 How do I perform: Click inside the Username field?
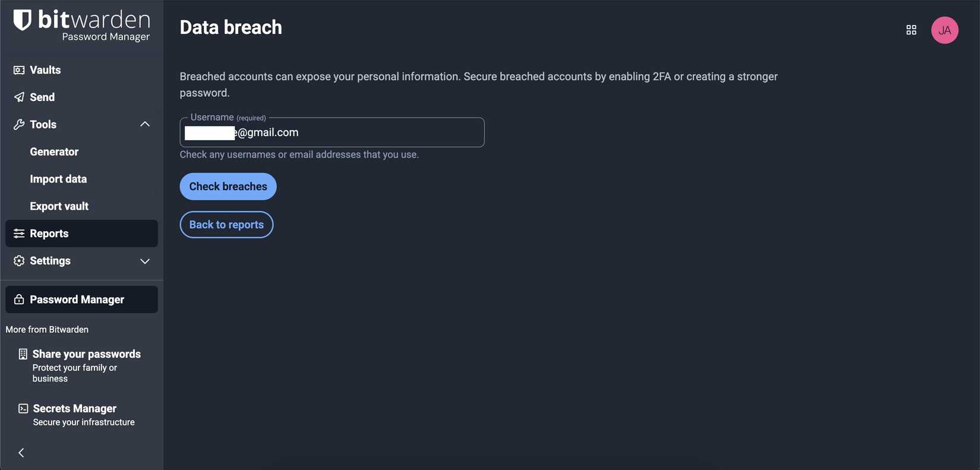(332, 132)
